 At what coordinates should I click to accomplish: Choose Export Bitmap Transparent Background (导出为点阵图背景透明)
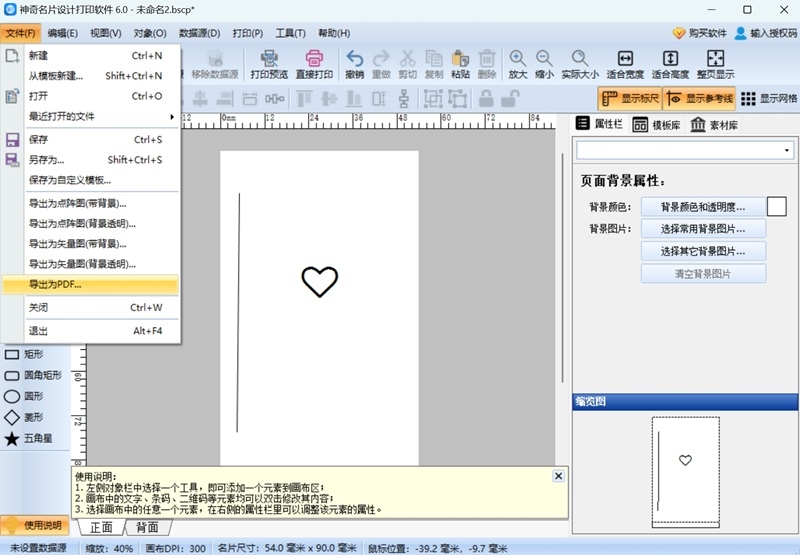[x=102, y=223]
